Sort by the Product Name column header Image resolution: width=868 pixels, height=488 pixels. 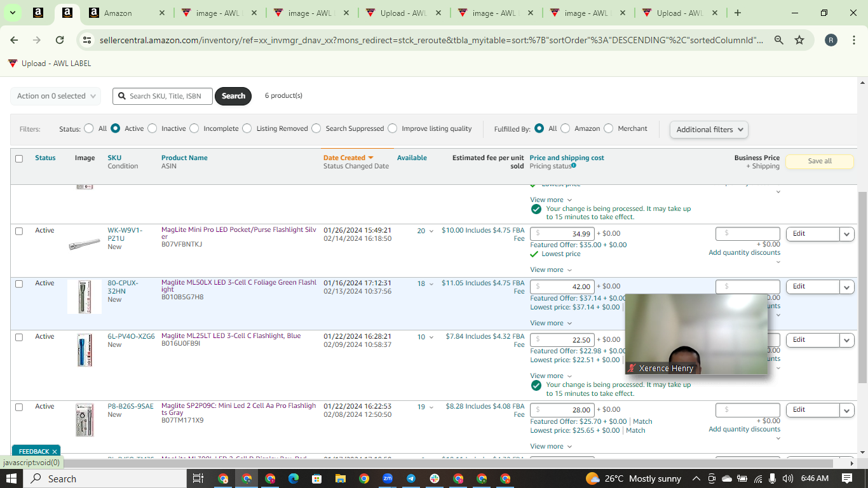click(x=184, y=158)
